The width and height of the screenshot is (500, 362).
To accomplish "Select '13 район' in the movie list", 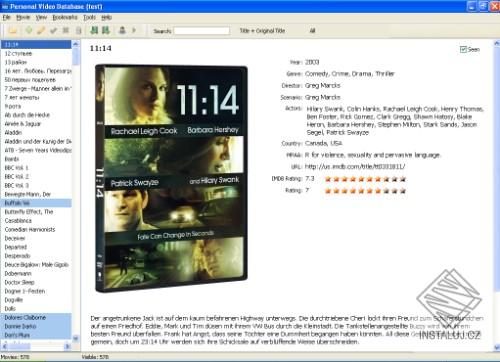I will pyautogui.click(x=36, y=62).
